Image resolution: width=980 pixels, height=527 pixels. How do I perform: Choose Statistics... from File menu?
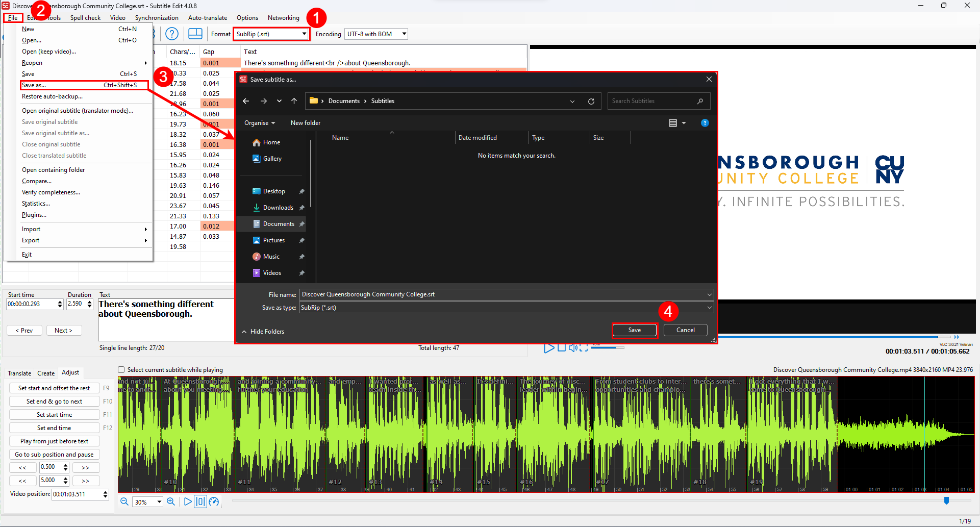(78, 204)
